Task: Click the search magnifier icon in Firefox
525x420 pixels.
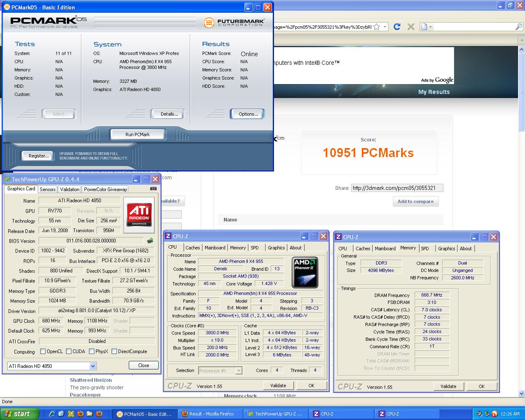Action: click(518, 27)
